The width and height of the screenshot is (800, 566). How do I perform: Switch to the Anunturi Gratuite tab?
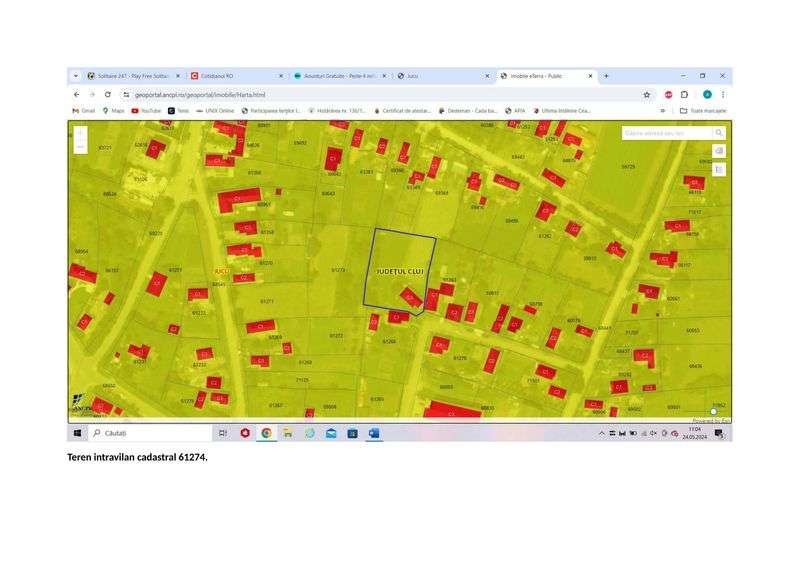click(340, 76)
